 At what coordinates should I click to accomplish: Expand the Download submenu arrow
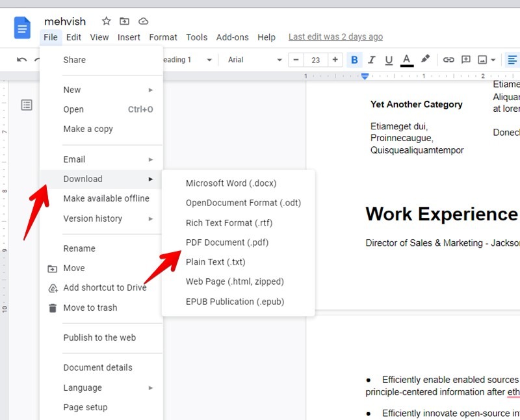(151, 179)
